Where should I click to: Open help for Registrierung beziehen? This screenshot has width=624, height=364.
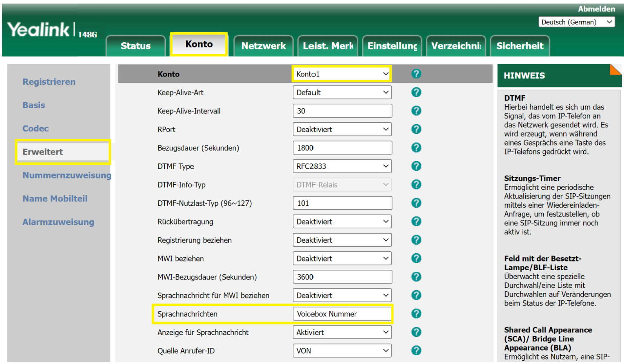pyautogui.click(x=416, y=240)
